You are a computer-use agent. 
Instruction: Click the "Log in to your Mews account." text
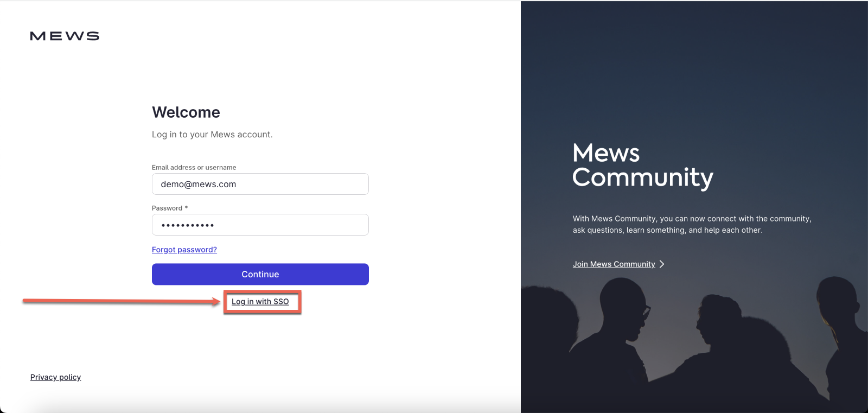pos(212,135)
